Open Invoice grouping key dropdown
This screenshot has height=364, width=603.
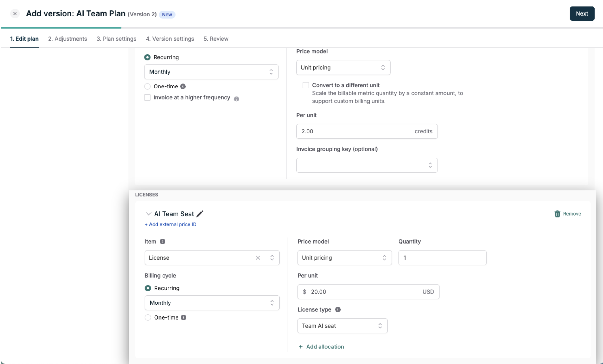tap(367, 165)
